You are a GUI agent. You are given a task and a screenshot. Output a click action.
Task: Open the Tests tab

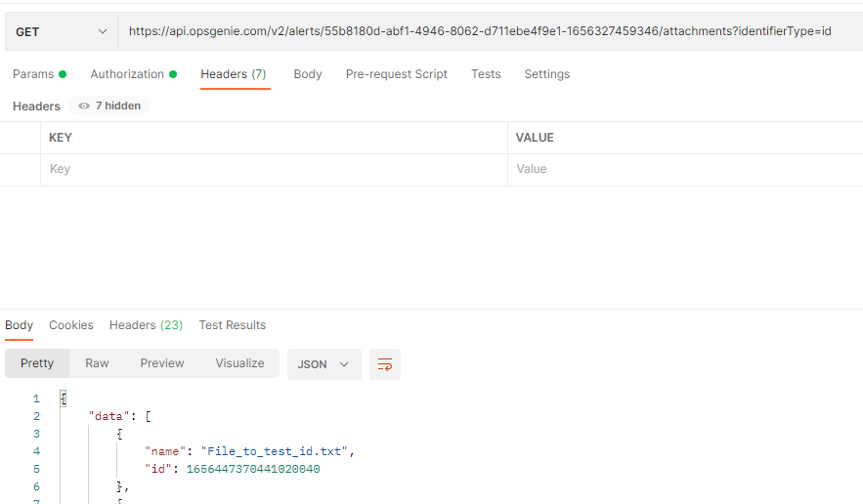coord(486,74)
